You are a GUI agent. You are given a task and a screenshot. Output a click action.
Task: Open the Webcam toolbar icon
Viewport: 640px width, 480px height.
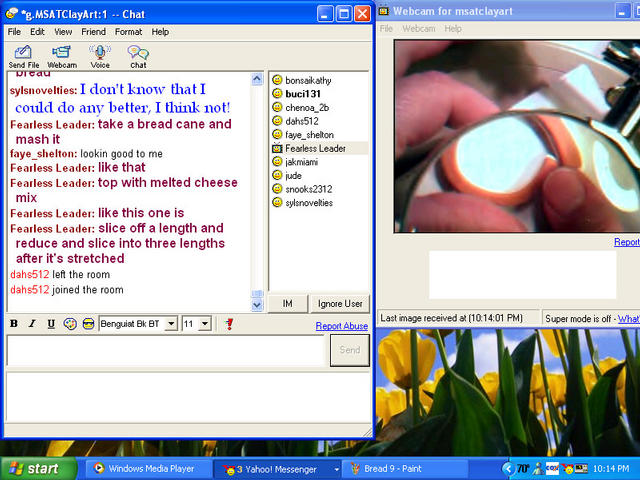[62, 56]
